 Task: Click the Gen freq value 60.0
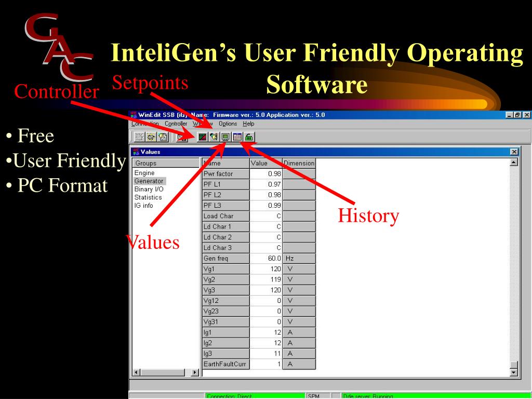(266, 259)
